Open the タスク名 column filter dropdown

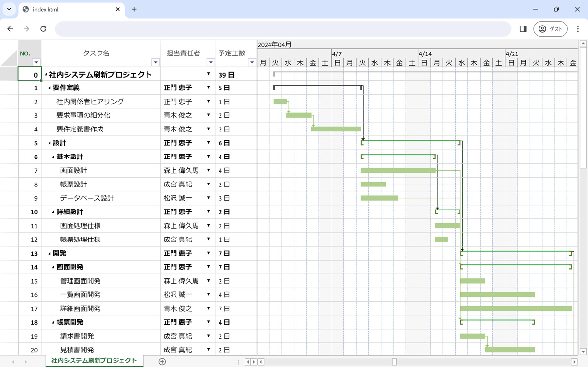156,62
